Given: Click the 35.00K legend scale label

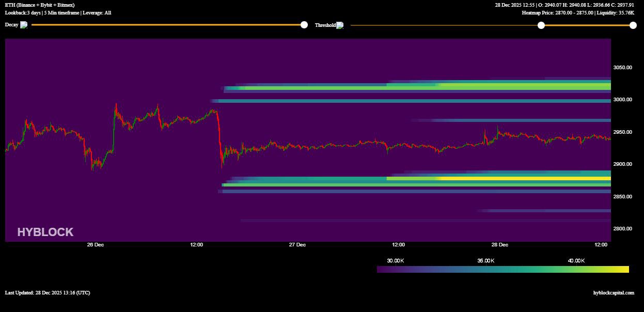Looking at the screenshot, I should click(x=485, y=261).
